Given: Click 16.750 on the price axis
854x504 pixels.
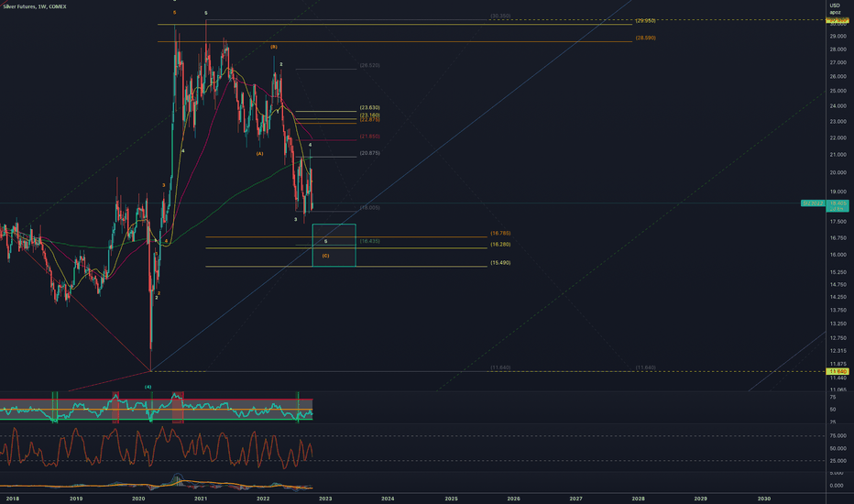Looking at the screenshot, I should [x=838, y=238].
